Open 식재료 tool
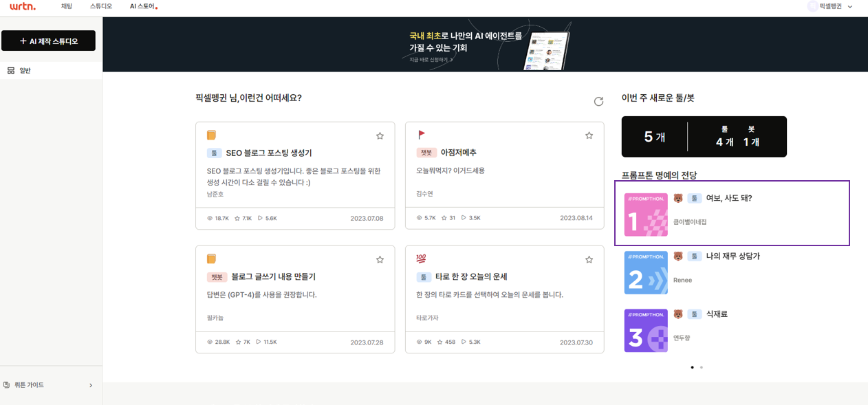This screenshot has width=868, height=405. pyautogui.click(x=717, y=314)
